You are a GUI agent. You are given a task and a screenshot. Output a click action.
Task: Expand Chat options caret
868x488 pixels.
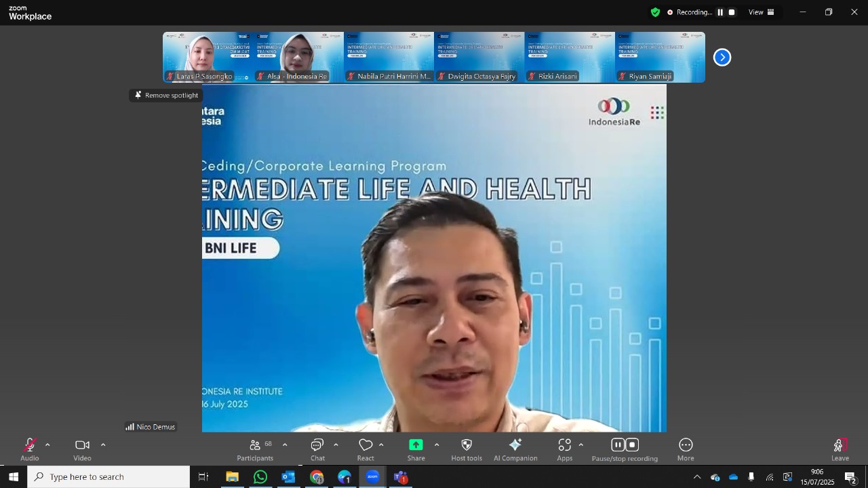(336, 445)
